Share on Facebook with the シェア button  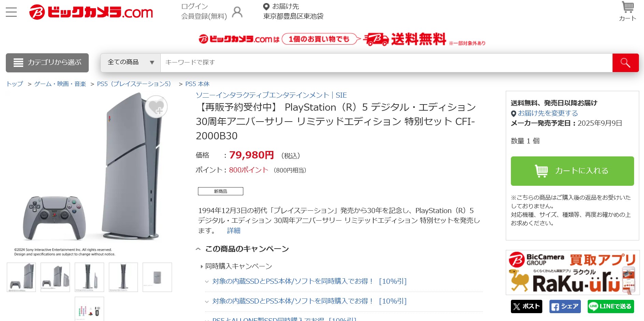565,306
